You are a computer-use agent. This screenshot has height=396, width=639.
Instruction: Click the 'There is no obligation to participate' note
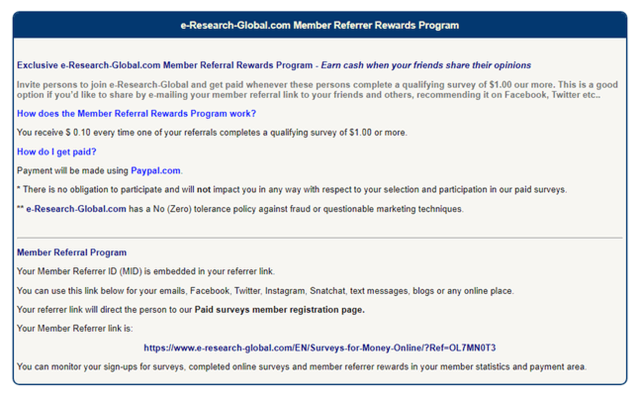click(x=292, y=189)
